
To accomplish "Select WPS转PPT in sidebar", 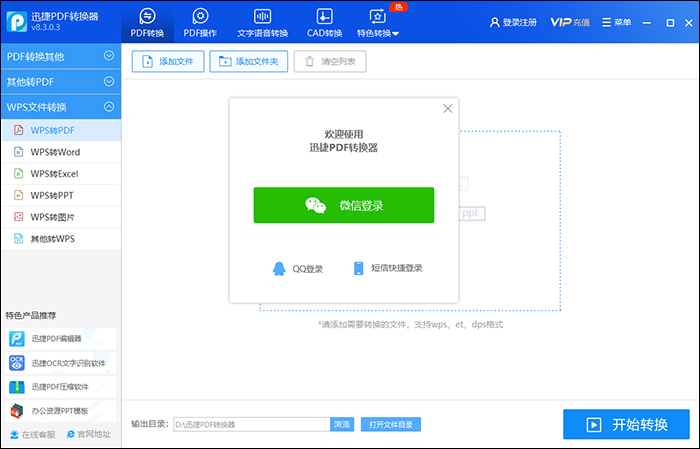I will (x=61, y=195).
